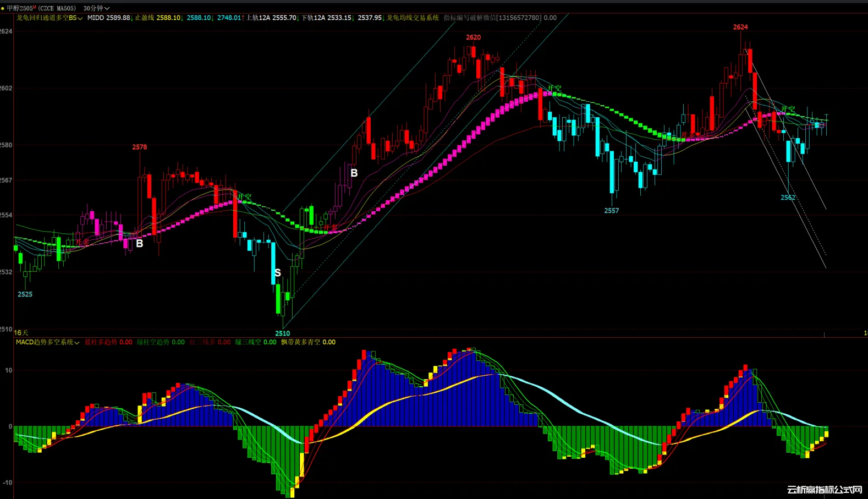Screen dimensions: 868x499
Task: Click the 2624 peak price label
Action: [x=740, y=27]
